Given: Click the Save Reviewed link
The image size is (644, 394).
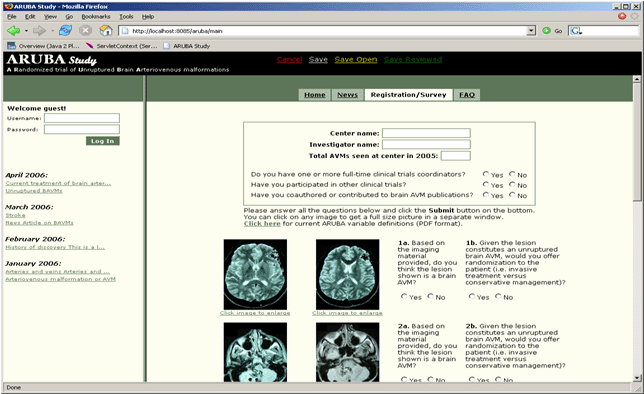Looking at the screenshot, I should (413, 60).
